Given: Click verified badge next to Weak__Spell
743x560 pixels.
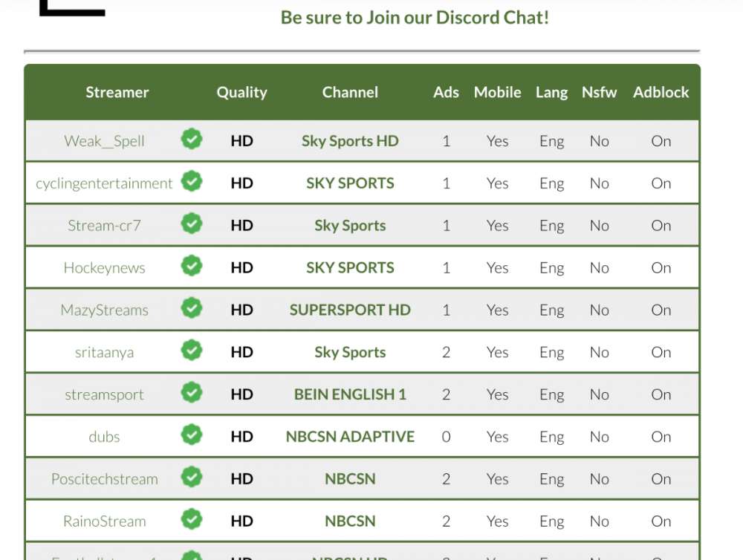Looking at the screenshot, I should coord(192,139).
